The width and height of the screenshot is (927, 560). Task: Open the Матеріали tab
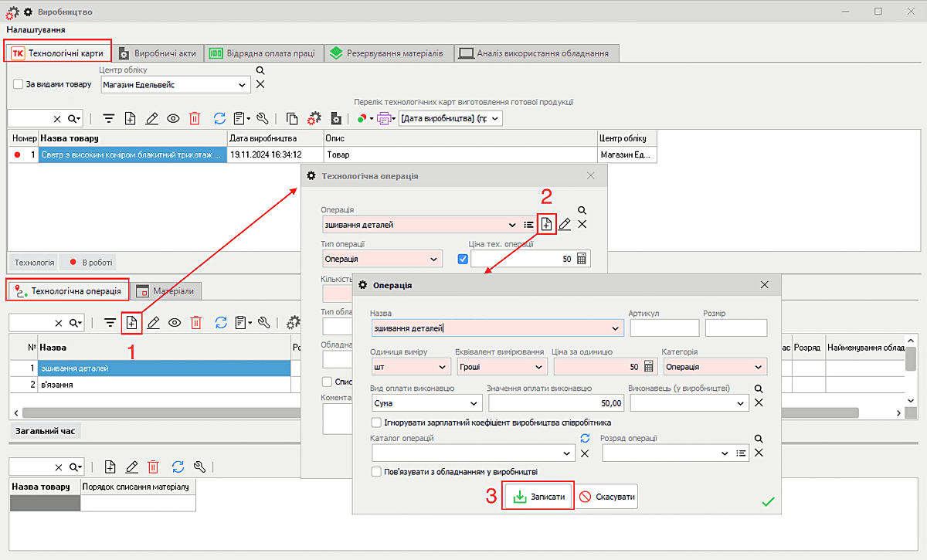point(165,291)
